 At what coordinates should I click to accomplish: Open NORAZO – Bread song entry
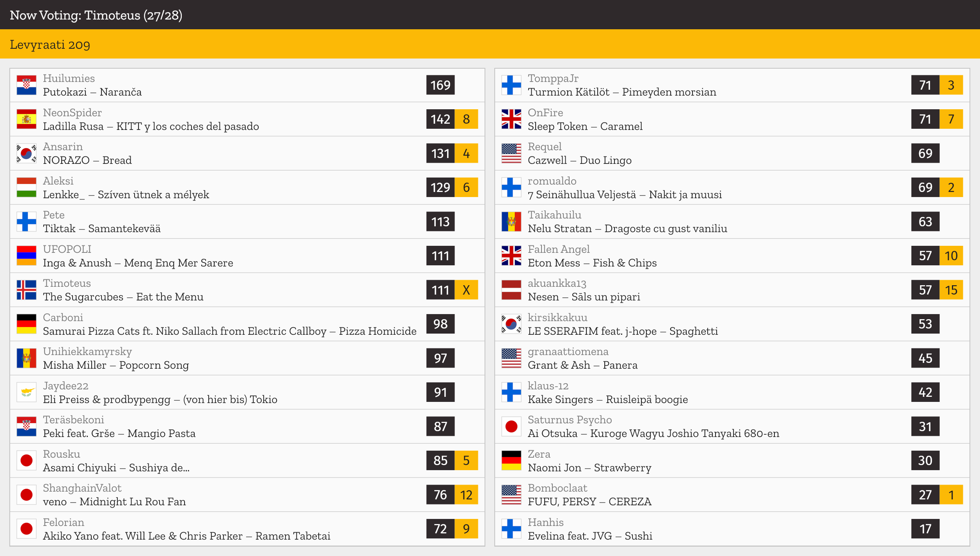(x=247, y=153)
